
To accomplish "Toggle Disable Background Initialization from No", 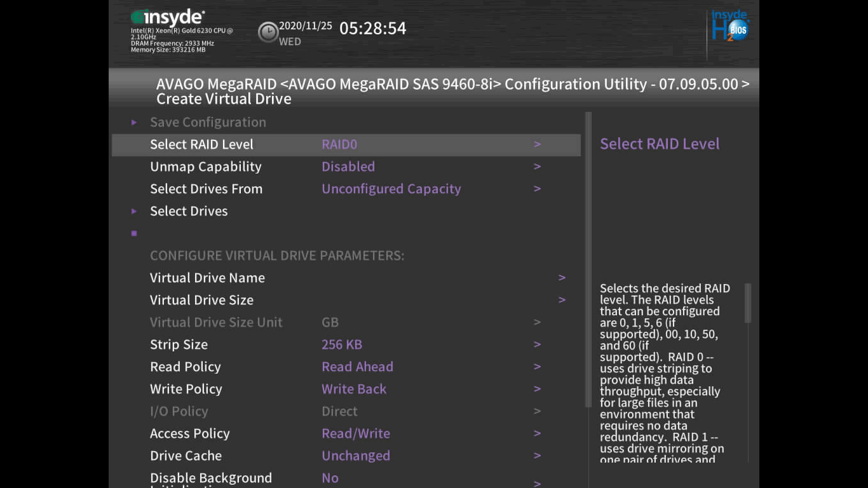I will pos(330,478).
